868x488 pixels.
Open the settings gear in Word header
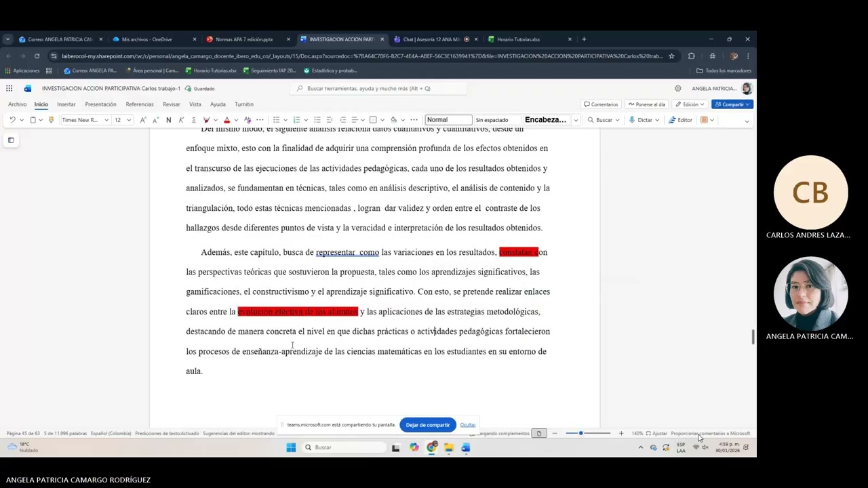(677, 88)
